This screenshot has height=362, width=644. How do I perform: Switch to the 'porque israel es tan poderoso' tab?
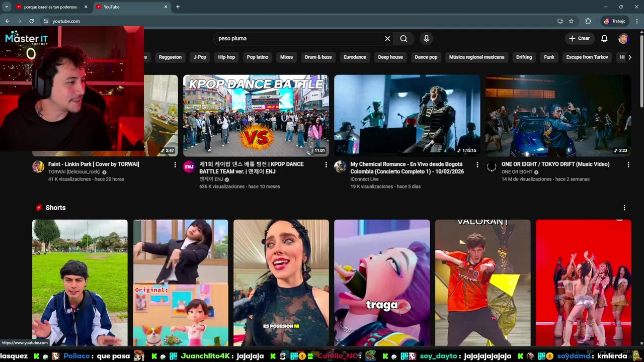51,7
